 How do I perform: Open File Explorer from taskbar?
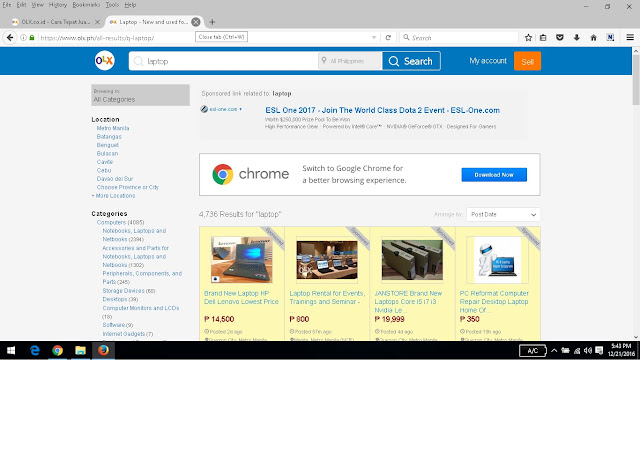click(80, 351)
